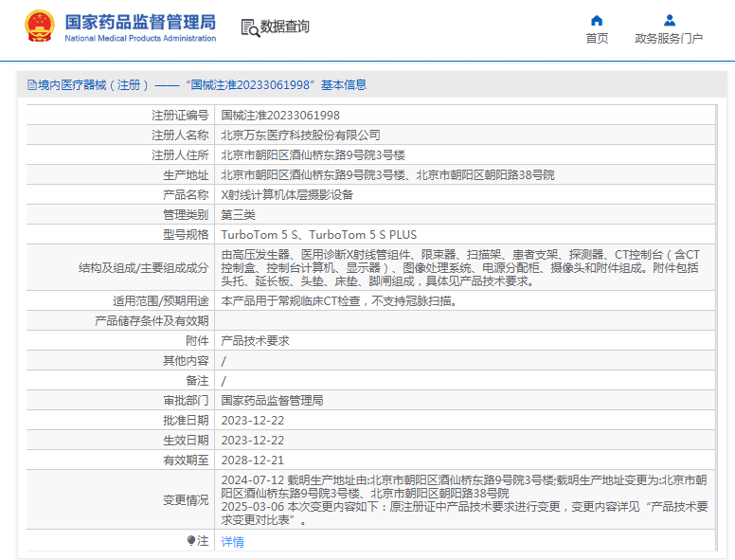Select the 注册人住所 address value
735x560 pixels.
click(x=314, y=155)
